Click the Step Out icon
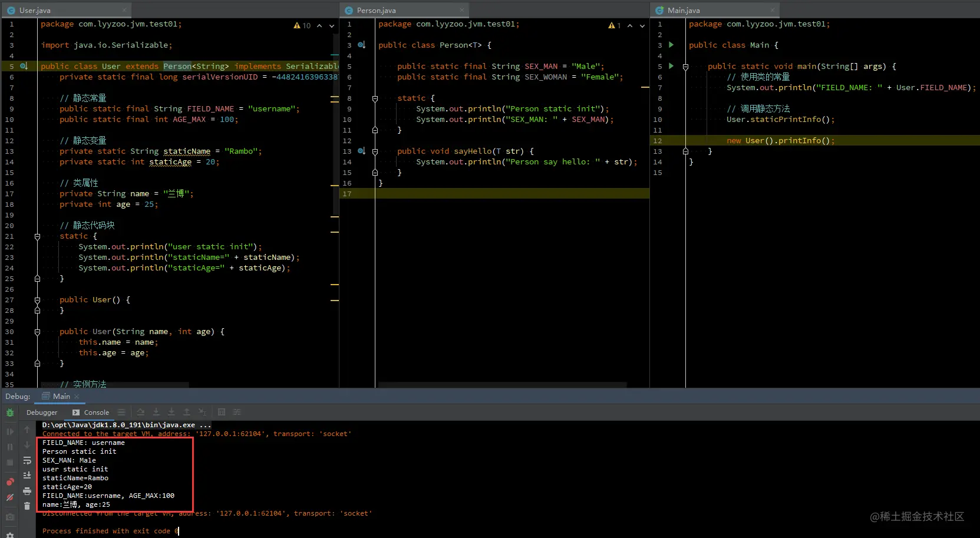This screenshot has width=980, height=538. coord(186,412)
